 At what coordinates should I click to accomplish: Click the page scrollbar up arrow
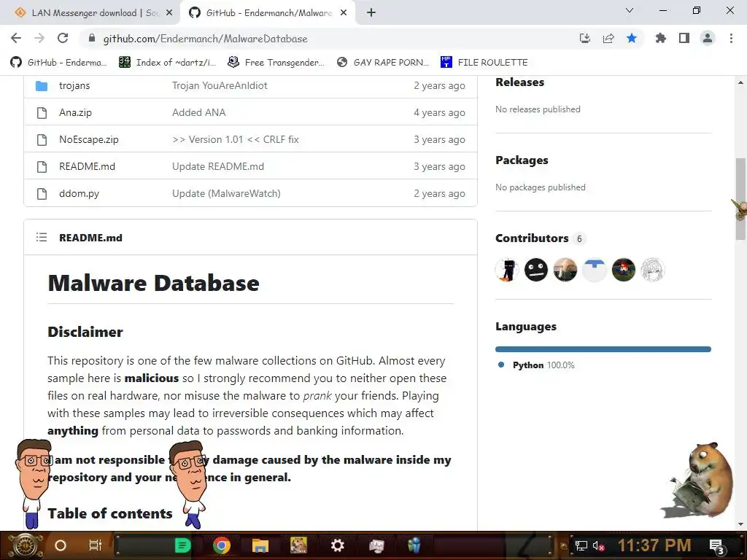[740, 82]
